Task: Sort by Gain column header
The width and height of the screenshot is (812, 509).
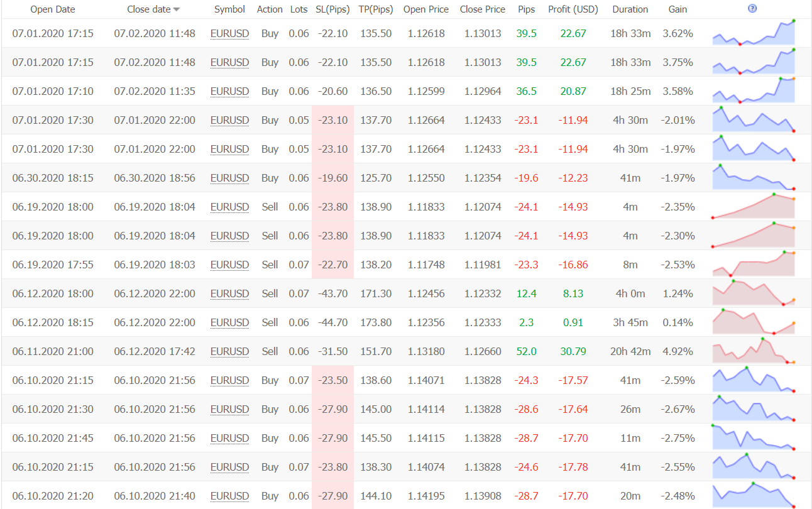Action: (x=678, y=9)
